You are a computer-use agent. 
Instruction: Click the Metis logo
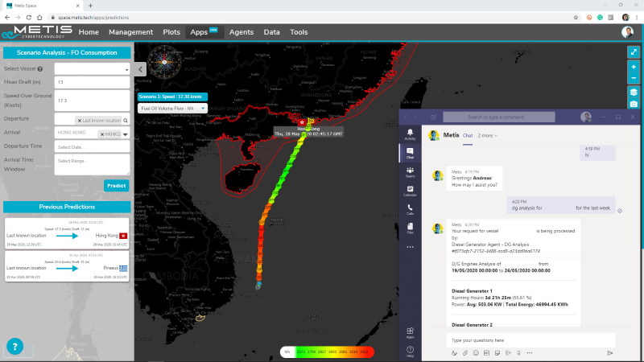click(x=37, y=32)
